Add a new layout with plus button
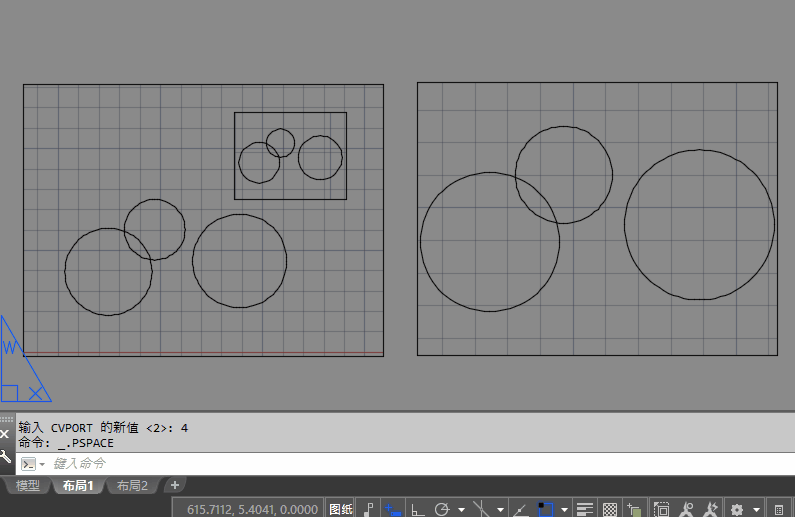This screenshot has width=795, height=517. 175,485
